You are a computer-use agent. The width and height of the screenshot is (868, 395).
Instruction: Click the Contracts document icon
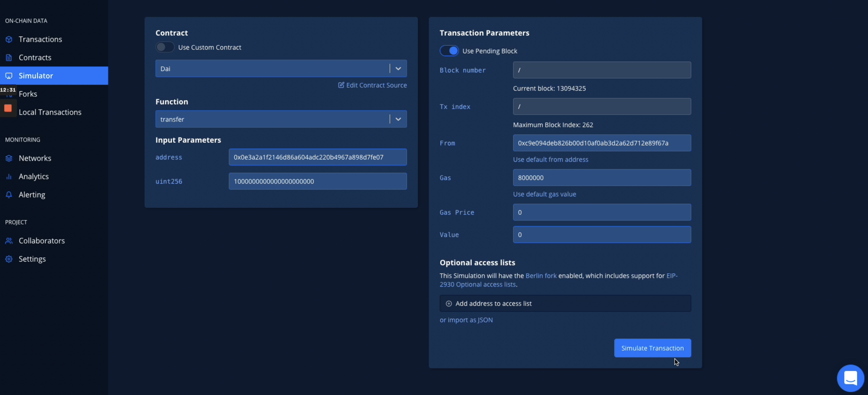coord(9,58)
